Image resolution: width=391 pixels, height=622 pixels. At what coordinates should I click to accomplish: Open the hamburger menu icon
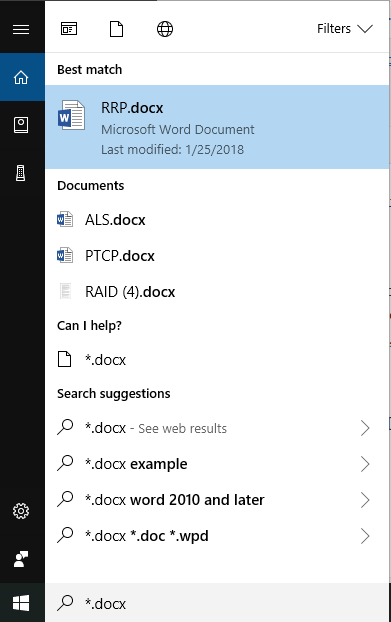tap(21, 29)
